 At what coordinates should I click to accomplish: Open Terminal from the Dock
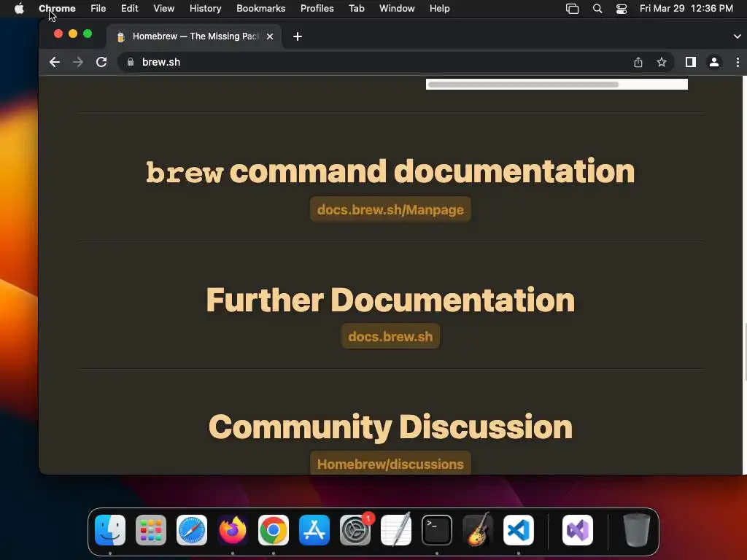(437, 530)
